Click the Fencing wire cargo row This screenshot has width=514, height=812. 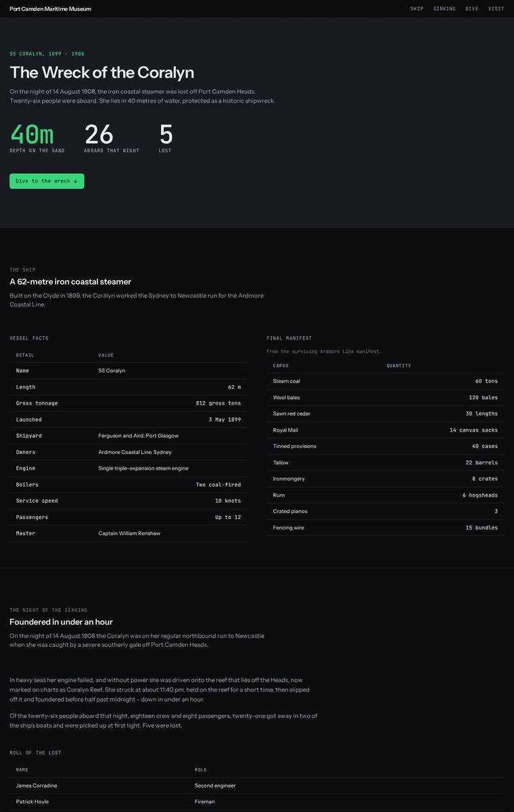385,527
